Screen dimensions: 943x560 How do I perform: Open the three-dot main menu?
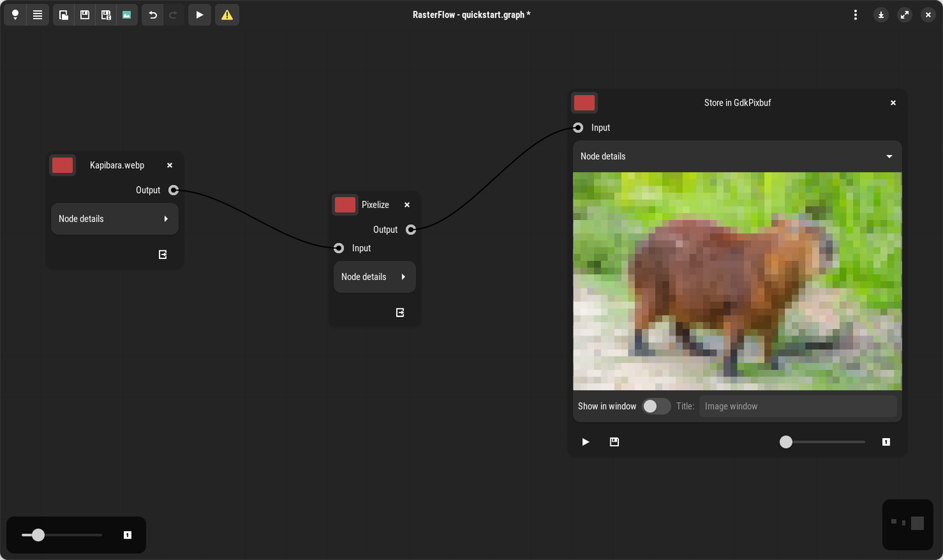[x=855, y=15]
